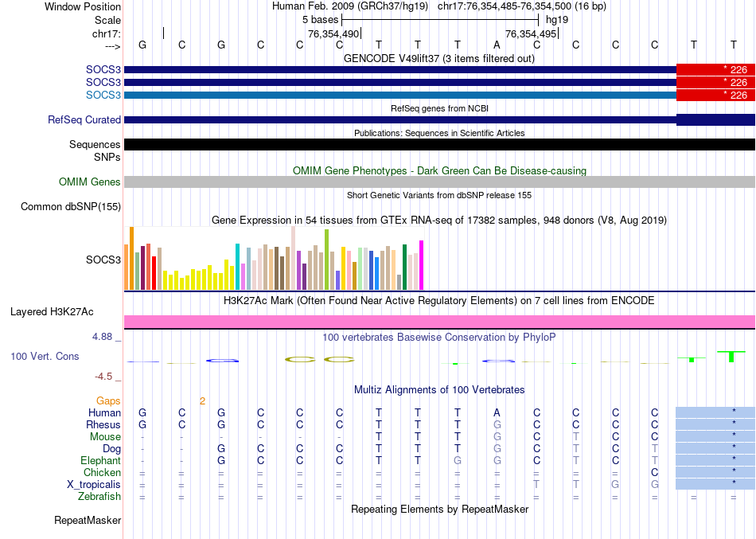Open 100 vertebrates PhyloP conservation title
The width and height of the screenshot is (756, 539).
(438, 338)
